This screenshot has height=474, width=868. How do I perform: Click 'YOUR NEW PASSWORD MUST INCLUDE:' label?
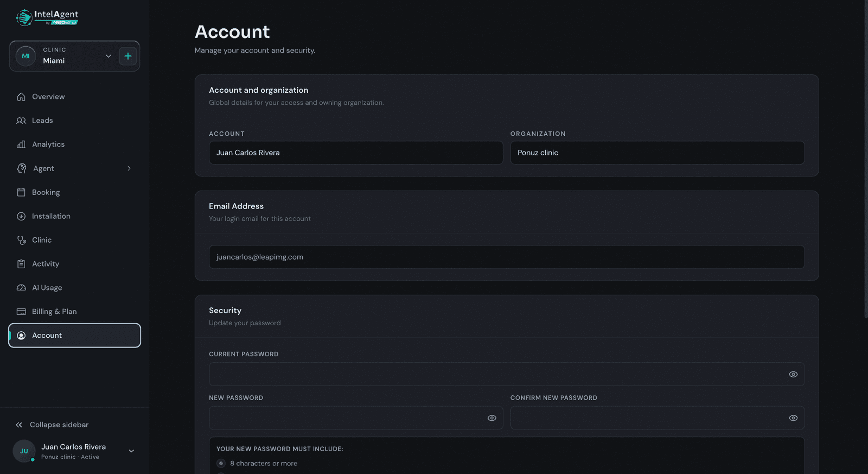point(280,449)
